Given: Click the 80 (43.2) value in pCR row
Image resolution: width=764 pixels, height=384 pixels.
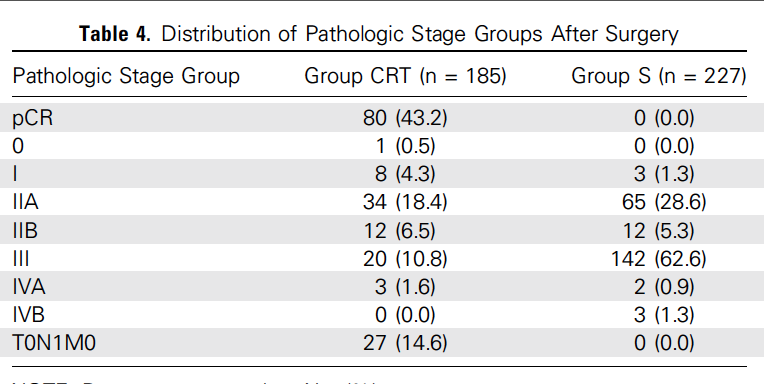Looking at the screenshot, I should (405, 118).
